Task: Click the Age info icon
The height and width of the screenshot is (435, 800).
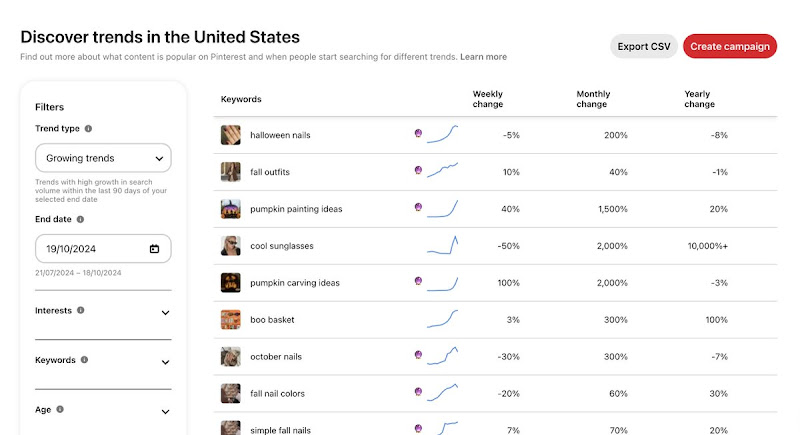Action: tap(60, 409)
